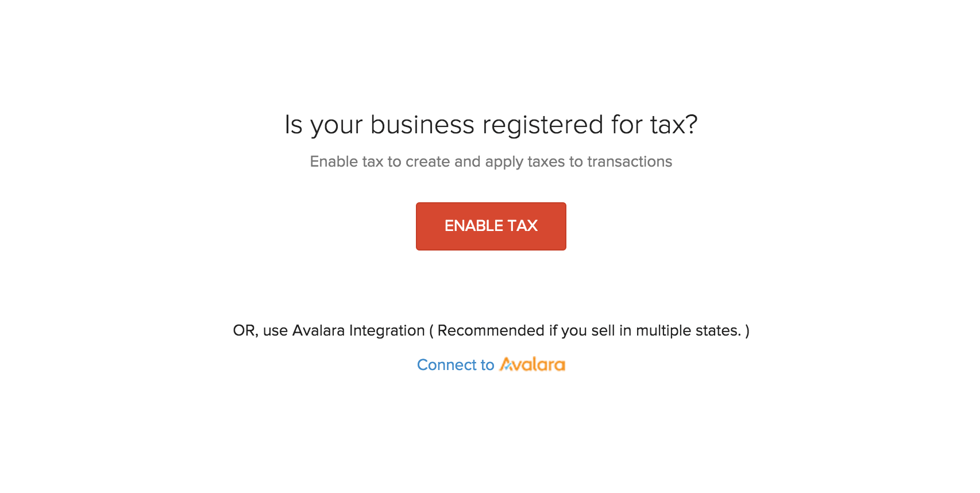The image size is (980, 493).
Task: Click the heading about tax registration
Action: coord(491,124)
